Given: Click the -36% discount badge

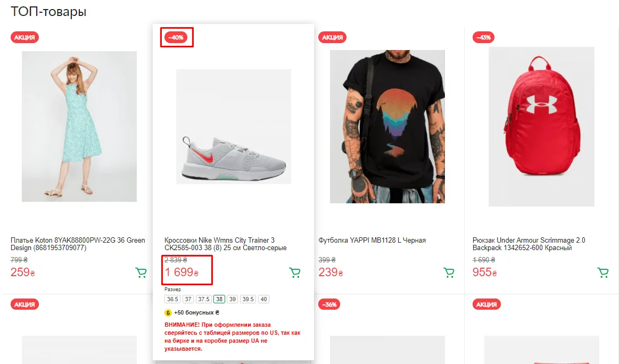Looking at the screenshot, I should (x=329, y=304).
